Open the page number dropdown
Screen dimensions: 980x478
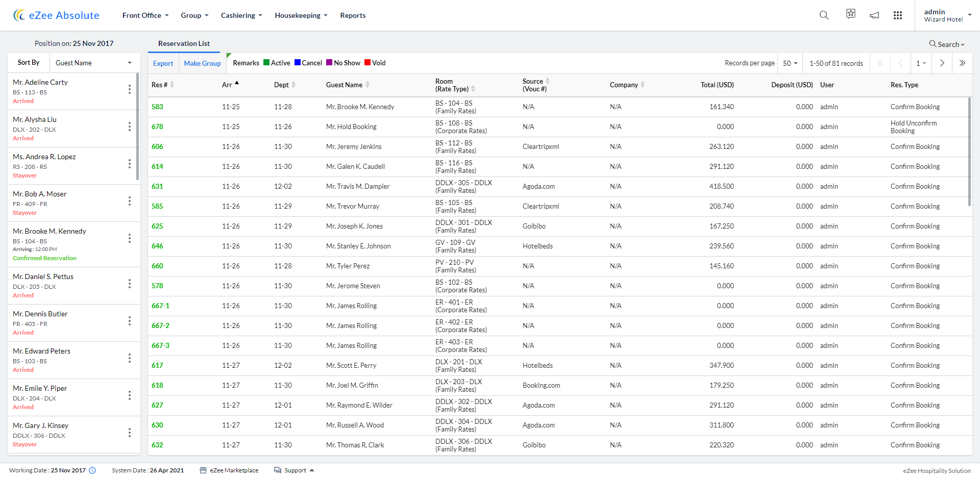[921, 63]
